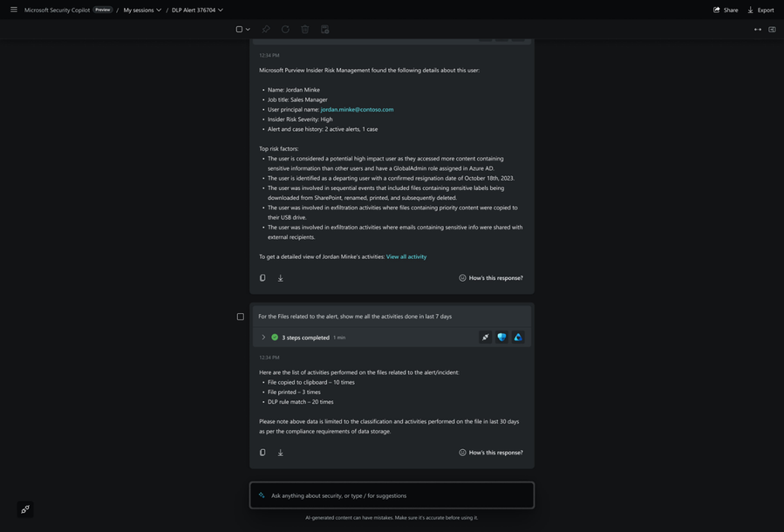The width and height of the screenshot is (784, 532).
Task: Click the Purview plugin icon in steps row
Action: (518, 338)
